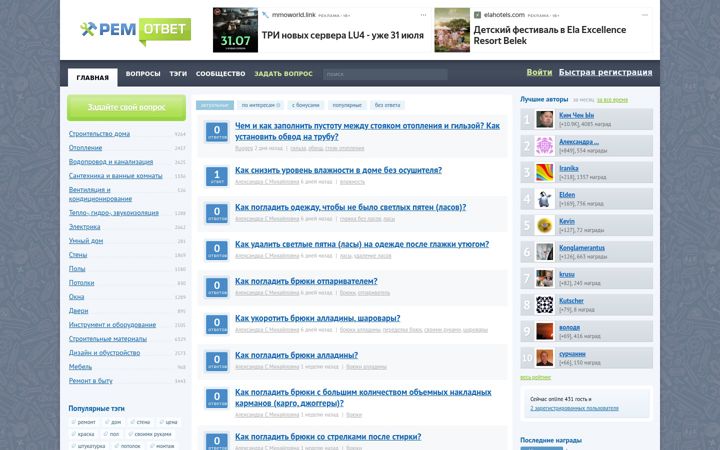Open user link Konglamerantus
The image size is (720, 450).
(x=582, y=248)
